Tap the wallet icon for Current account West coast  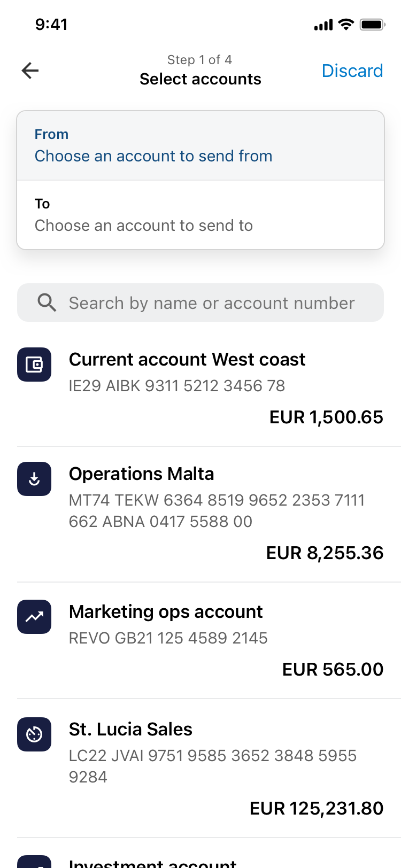pos(34,365)
